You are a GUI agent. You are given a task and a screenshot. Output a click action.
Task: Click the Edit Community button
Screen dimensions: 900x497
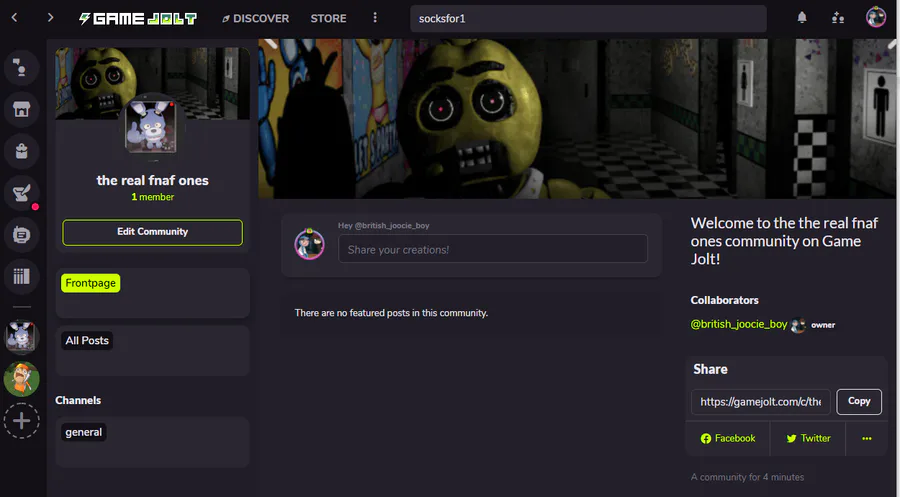152,232
